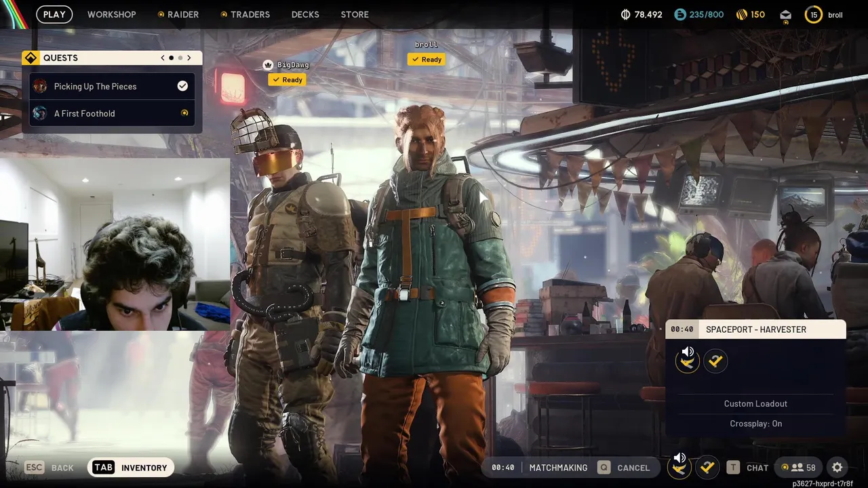This screenshot has width=868, height=488.
Task: Click the BigDawg player name tag
Action: click(x=293, y=65)
